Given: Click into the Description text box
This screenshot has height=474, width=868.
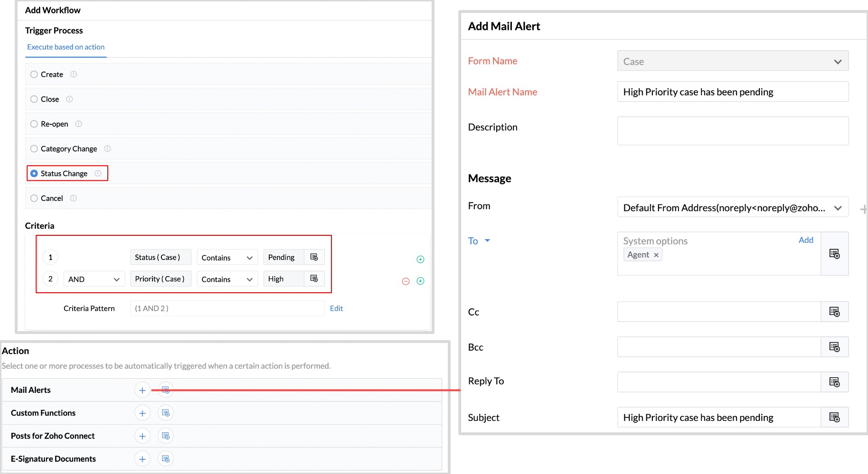Looking at the screenshot, I should pos(732,131).
